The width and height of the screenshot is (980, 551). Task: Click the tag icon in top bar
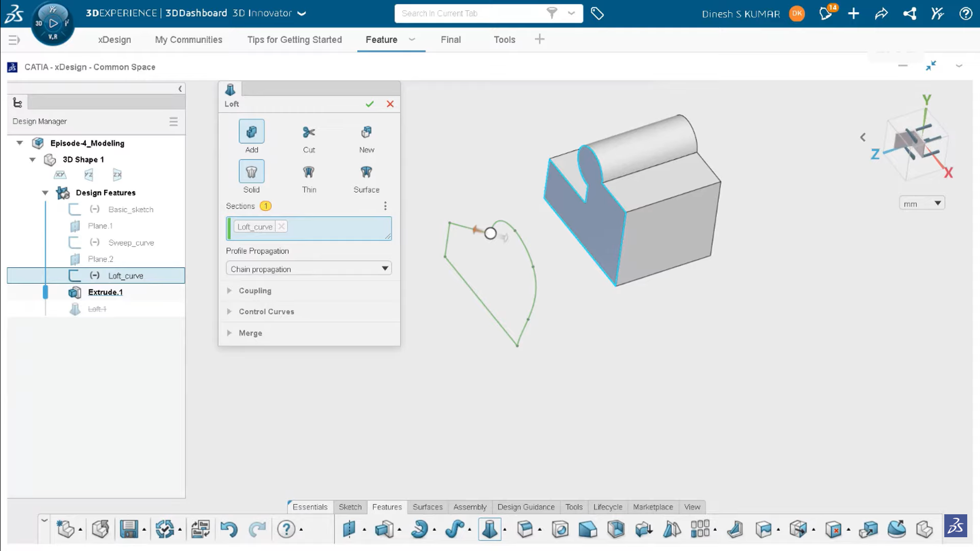click(x=597, y=14)
